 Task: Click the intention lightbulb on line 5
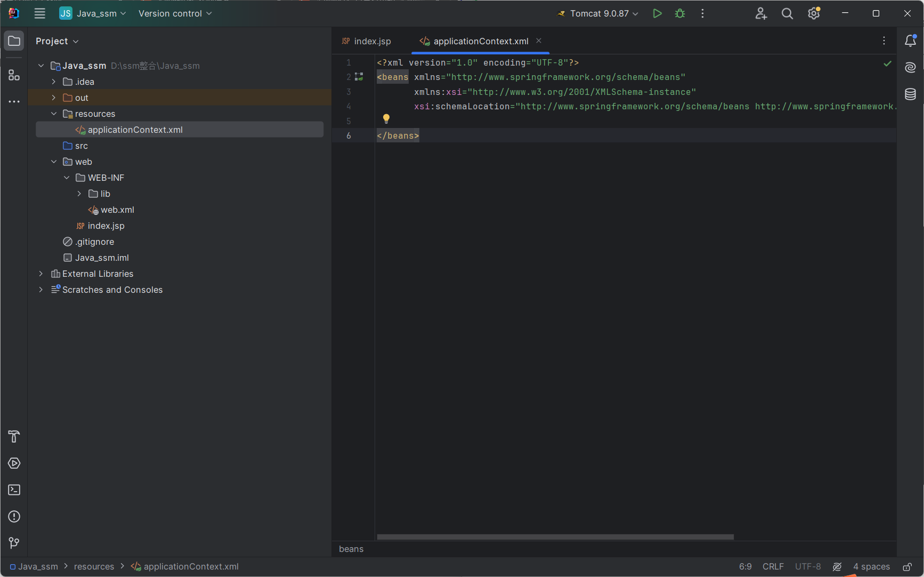[x=386, y=119]
